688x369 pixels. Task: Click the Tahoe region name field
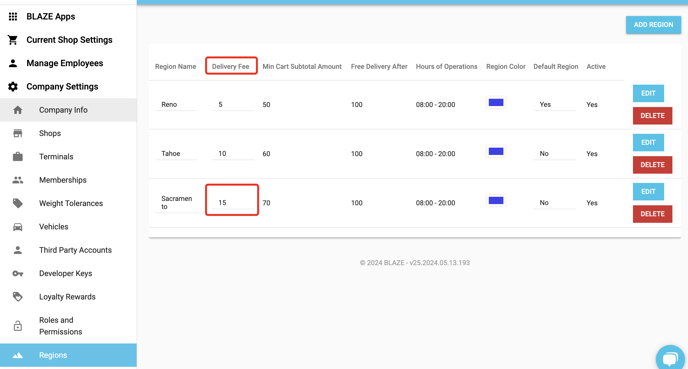[176, 154]
